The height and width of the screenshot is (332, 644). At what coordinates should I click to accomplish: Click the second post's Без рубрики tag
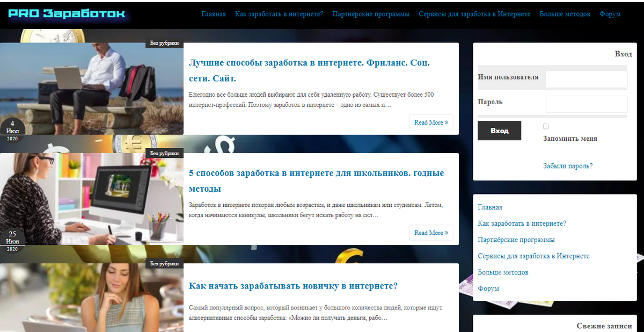[x=164, y=153]
